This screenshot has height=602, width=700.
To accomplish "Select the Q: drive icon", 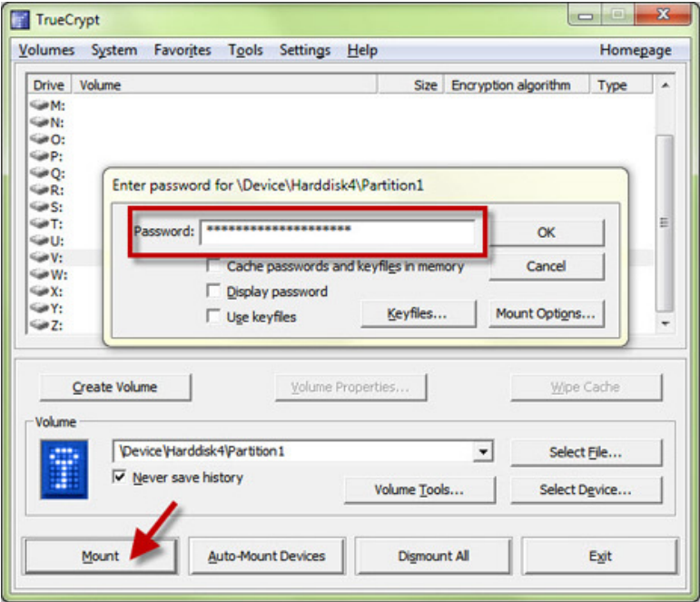I will coord(39,173).
